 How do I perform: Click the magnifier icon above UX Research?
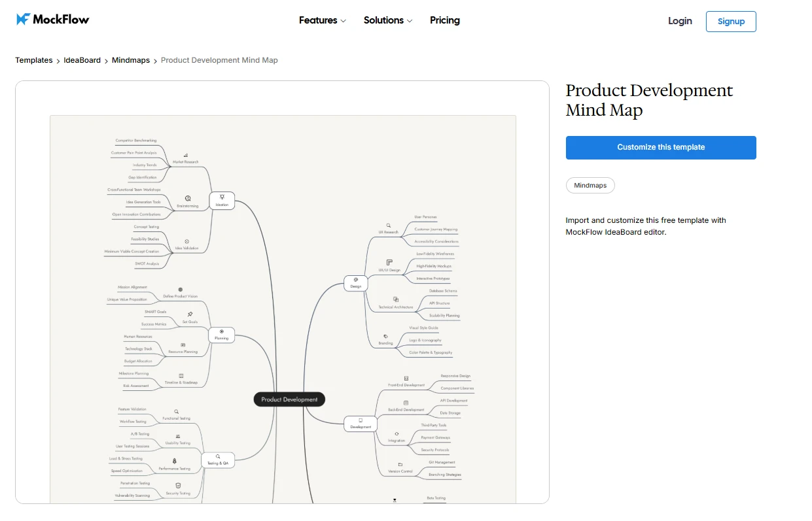388,225
